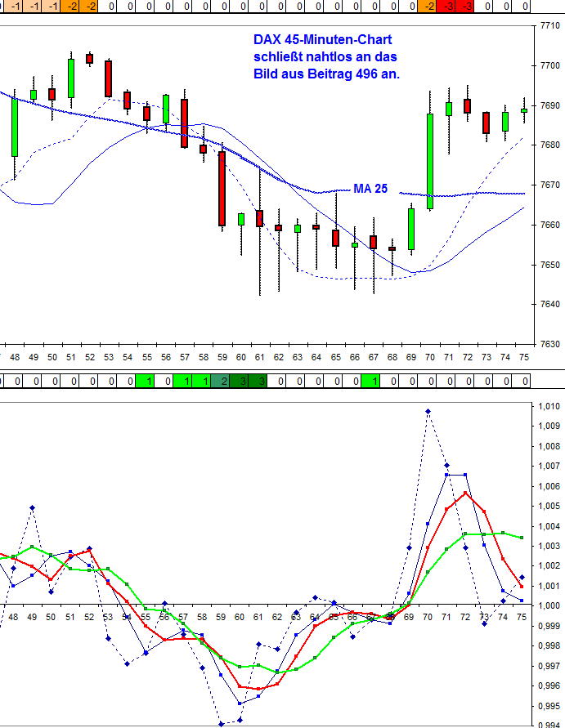Click the 'DAX 45-Minuten-Chart' title text
This screenshot has width=565, height=728.
[x=322, y=40]
